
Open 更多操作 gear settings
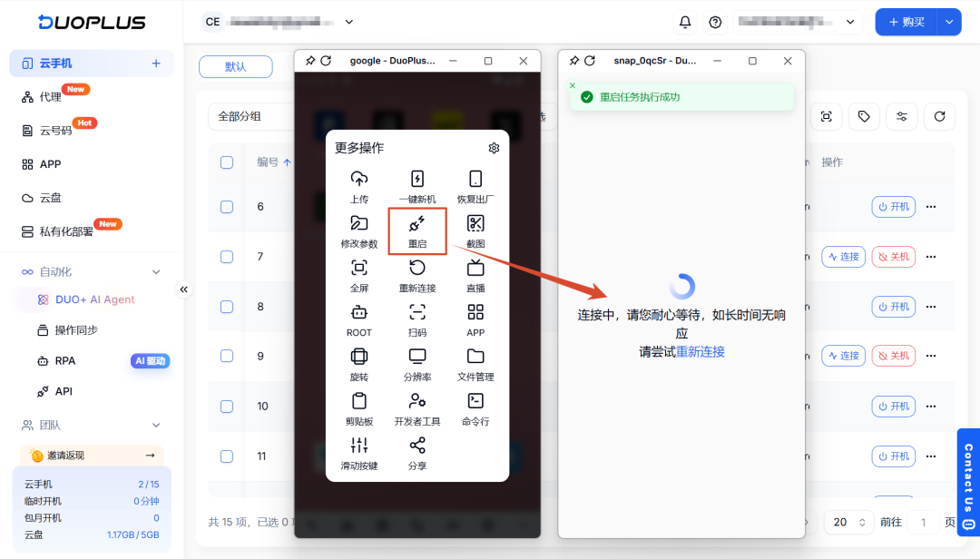(x=494, y=148)
